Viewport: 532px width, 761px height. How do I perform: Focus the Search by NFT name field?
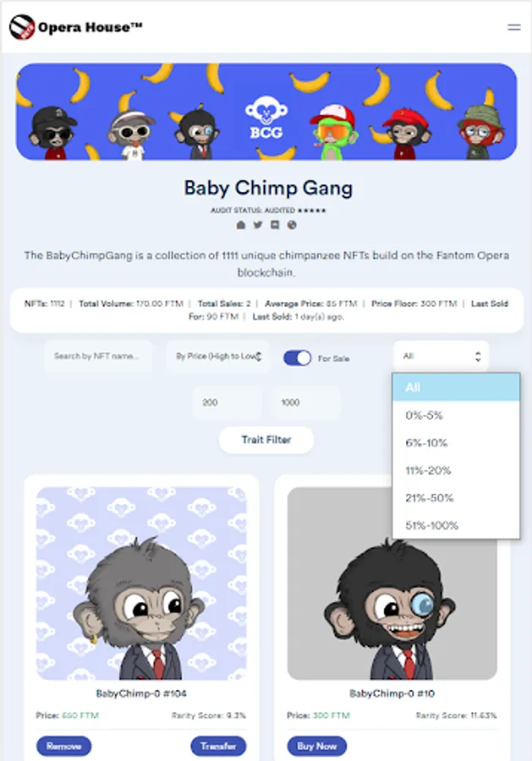coord(98,356)
